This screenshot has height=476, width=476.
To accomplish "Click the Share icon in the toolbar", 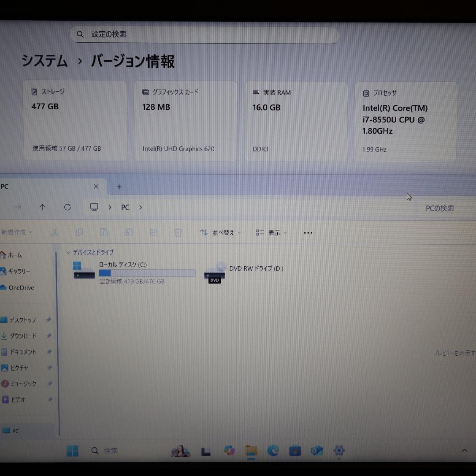I will [153, 232].
